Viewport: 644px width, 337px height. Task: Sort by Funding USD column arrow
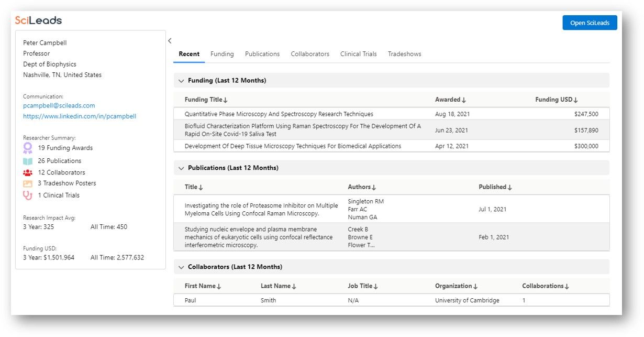pos(575,100)
